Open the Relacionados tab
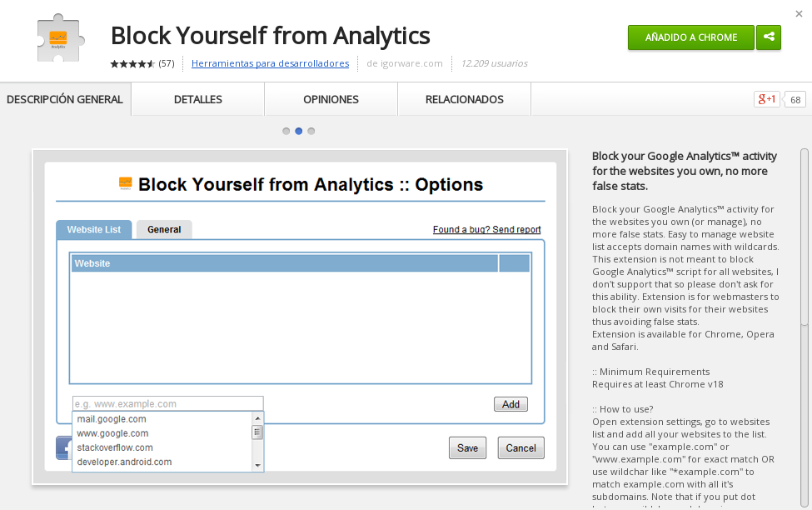The height and width of the screenshot is (510, 812). tap(465, 99)
